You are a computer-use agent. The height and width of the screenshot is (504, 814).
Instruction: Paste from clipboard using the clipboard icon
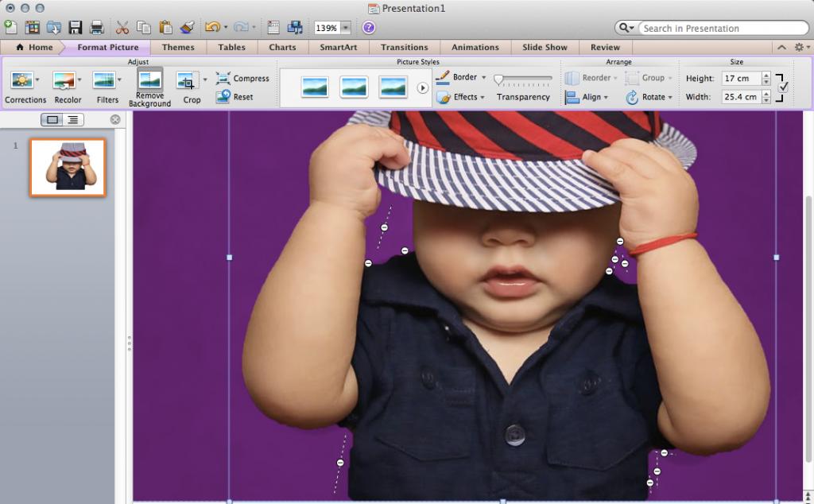coord(165,28)
